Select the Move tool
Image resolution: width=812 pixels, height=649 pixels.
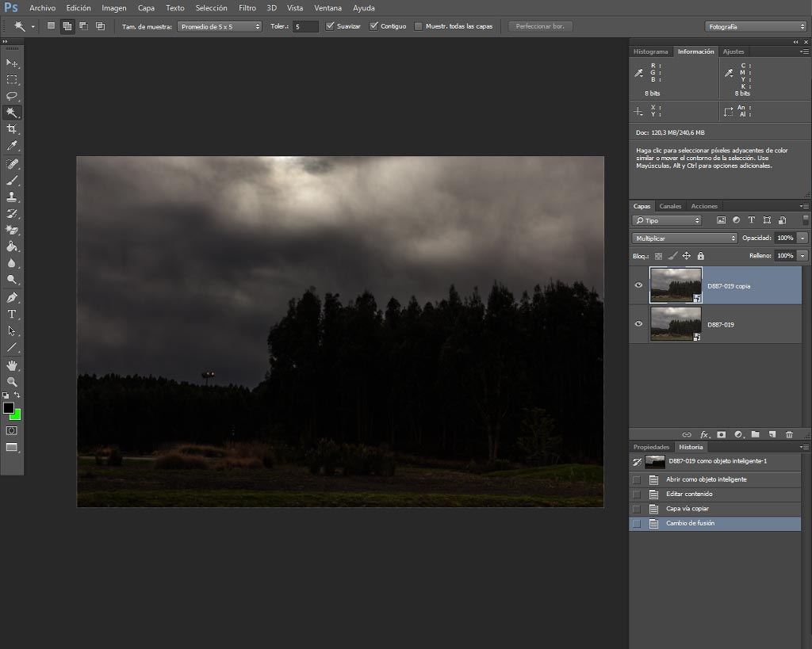[12, 63]
